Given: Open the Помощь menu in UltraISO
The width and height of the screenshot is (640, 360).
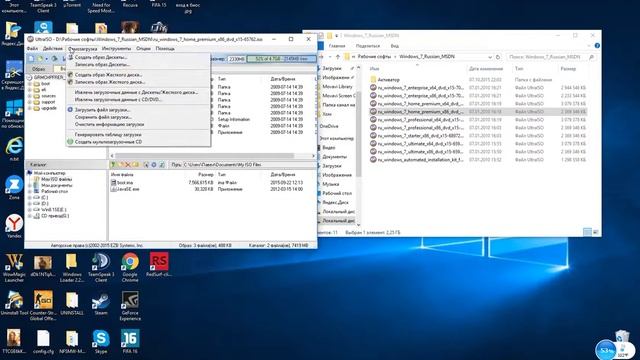Looking at the screenshot, I should tap(165, 49).
